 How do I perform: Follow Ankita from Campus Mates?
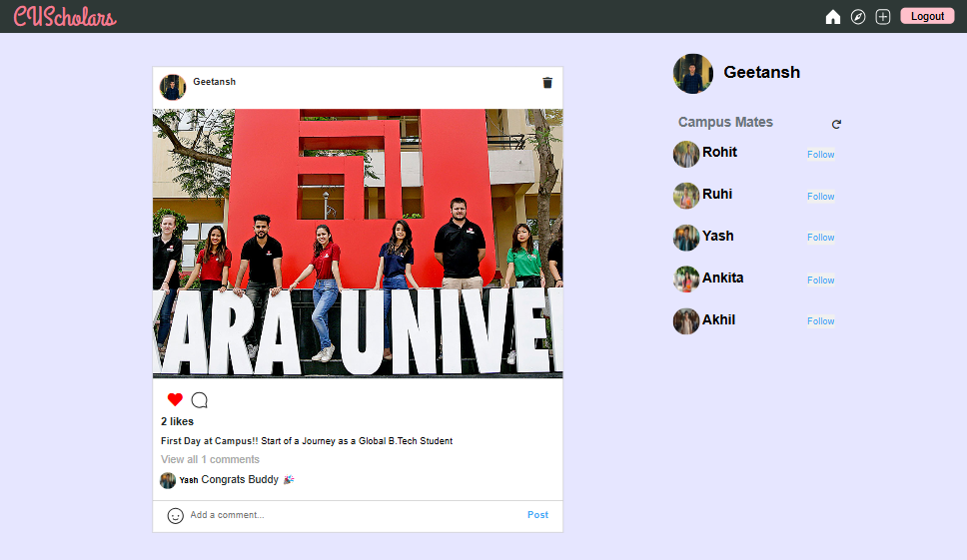(x=821, y=280)
